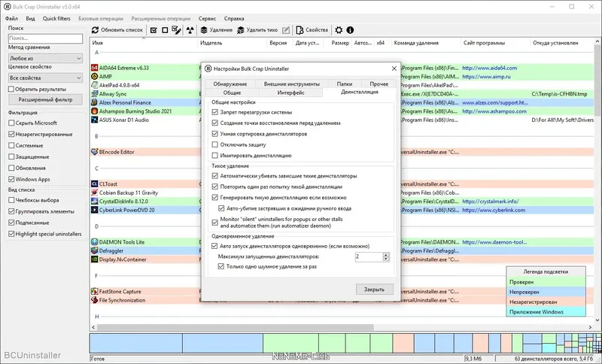Open the Вид menu
Viewport: 602px width, 364px height.
point(30,18)
